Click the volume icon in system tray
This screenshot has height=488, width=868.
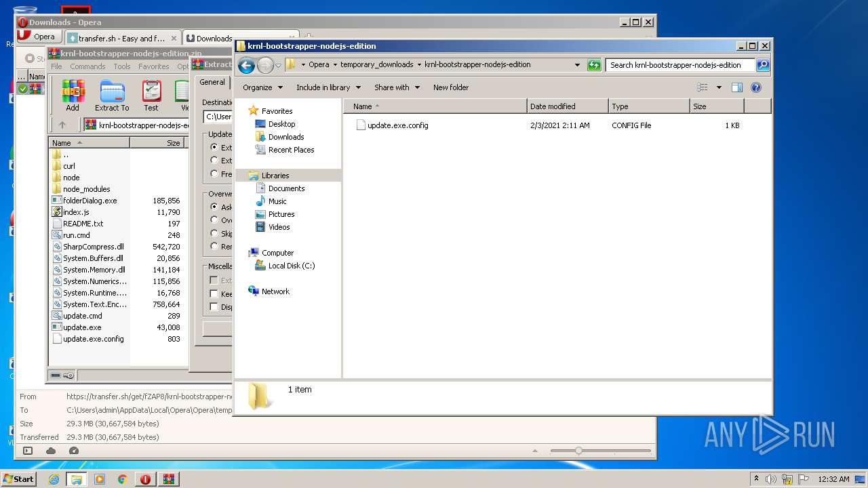point(771,479)
